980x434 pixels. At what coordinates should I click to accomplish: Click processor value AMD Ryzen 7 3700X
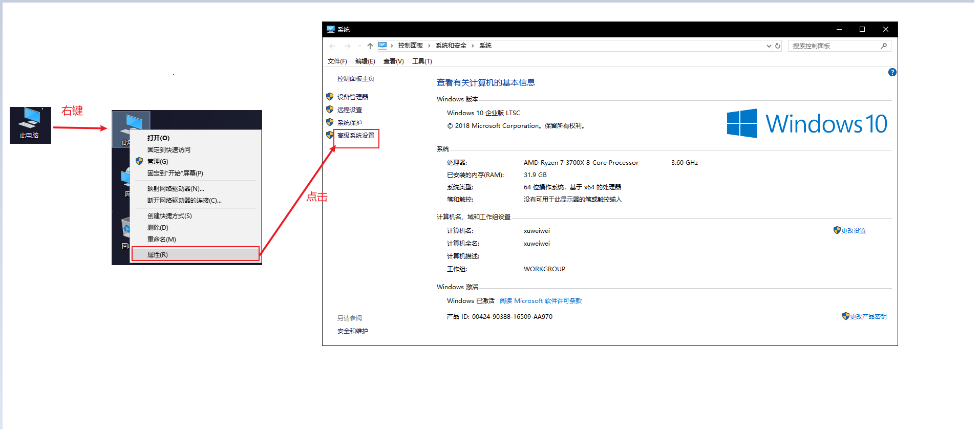coord(581,162)
